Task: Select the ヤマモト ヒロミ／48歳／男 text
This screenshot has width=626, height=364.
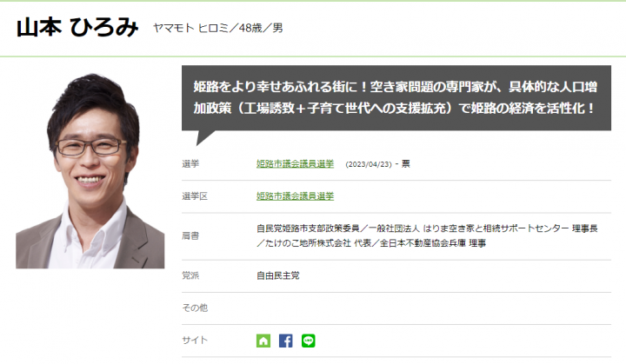Action: point(217,29)
